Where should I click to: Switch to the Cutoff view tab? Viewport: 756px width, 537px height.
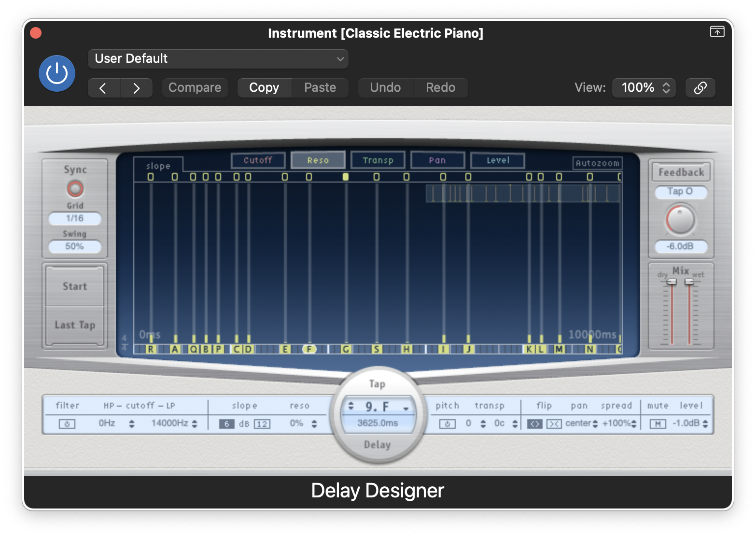click(x=258, y=160)
